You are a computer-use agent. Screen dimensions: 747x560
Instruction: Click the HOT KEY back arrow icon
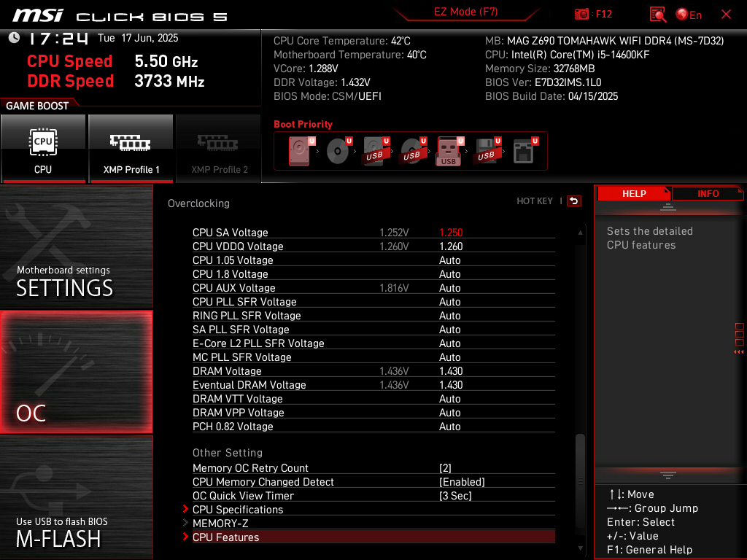[x=574, y=201]
